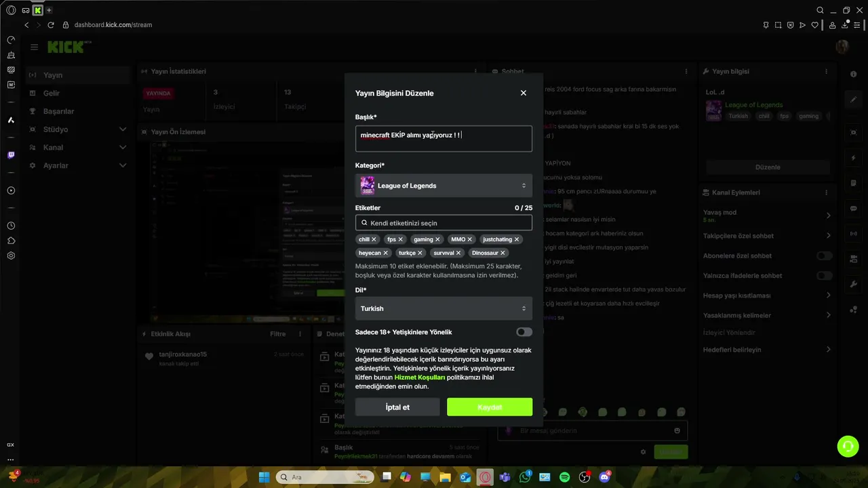The width and height of the screenshot is (868, 488).
Task: Remove the Dinossaur tag
Action: (502, 253)
